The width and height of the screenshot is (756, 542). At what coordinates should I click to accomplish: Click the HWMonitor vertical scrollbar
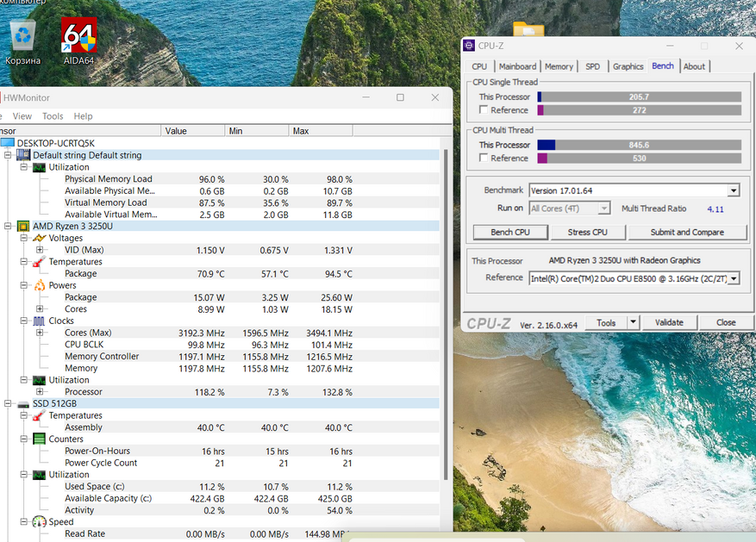(446, 310)
